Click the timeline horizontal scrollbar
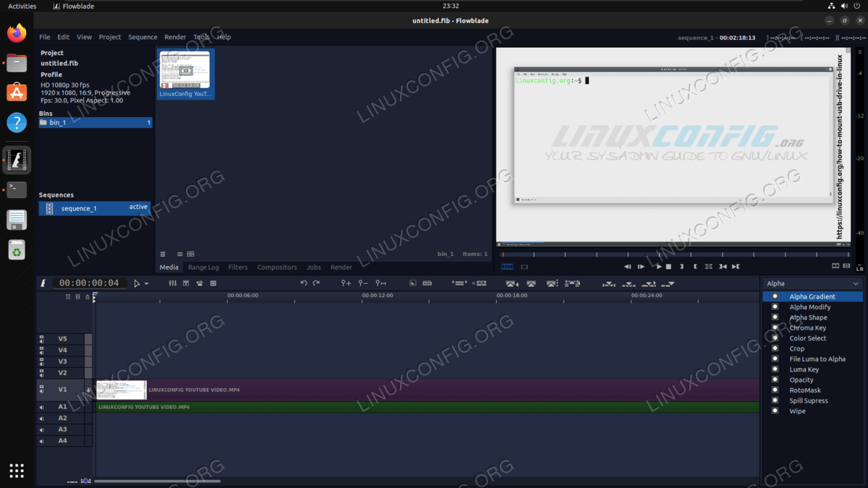868x488 pixels. tap(157, 481)
